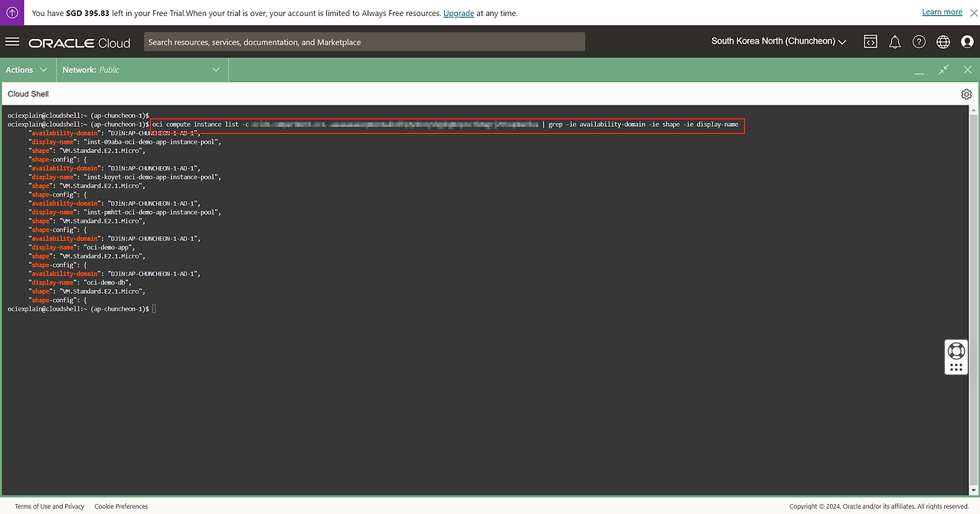Open the language globe selector
Image resolution: width=980 pixels, height=514 pixels.
(943, 42)
